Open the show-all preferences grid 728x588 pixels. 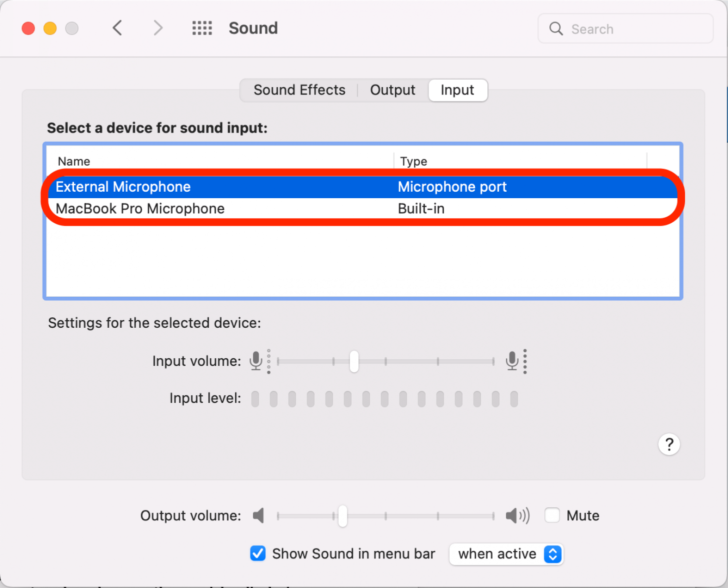tap(202, 28)
